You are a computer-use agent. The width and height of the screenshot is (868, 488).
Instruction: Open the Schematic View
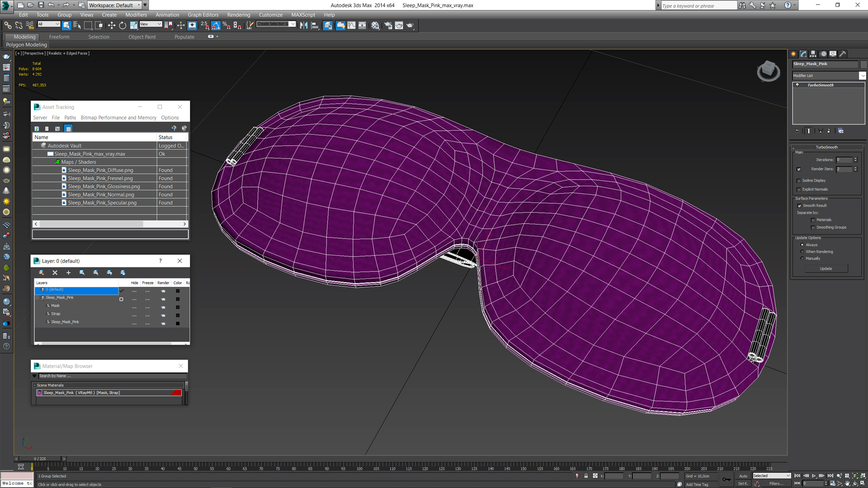[362, 25]
